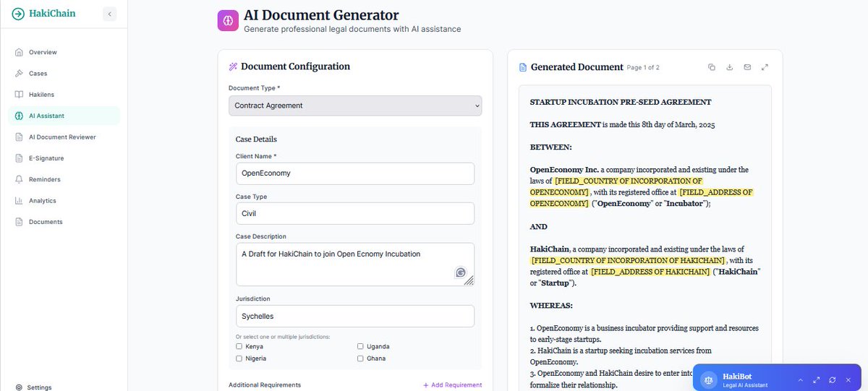The image size is (868, 391).
Task: Click the E-Signature document icon
Action: (19, 158)
